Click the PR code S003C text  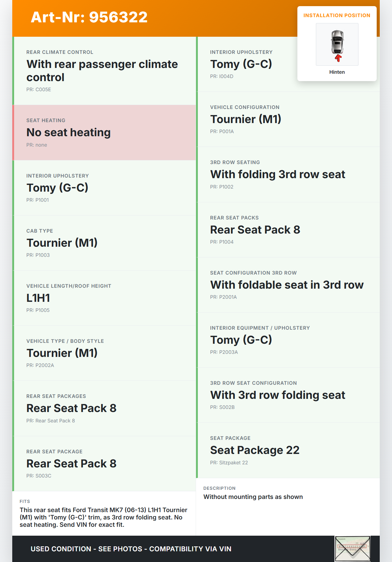39,476
